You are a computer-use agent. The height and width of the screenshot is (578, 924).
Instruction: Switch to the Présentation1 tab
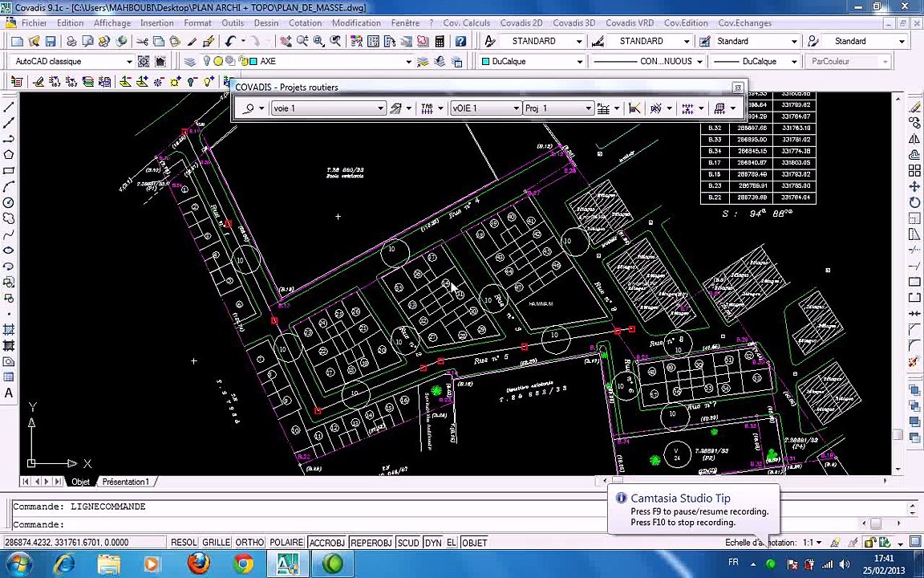(x=125, y=482)
